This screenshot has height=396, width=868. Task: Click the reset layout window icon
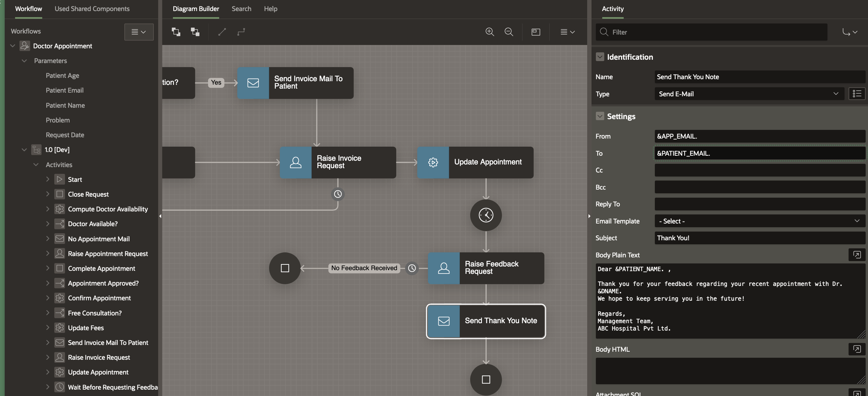[x=536, y=32]
